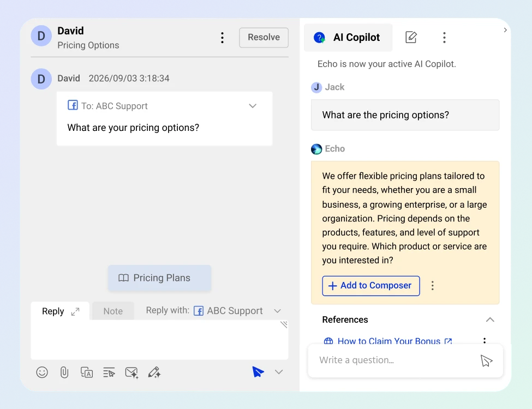This screenshot has height=409, width=532.
Task: Send the reply with blue arrow
Action: (x=258, y=372)
